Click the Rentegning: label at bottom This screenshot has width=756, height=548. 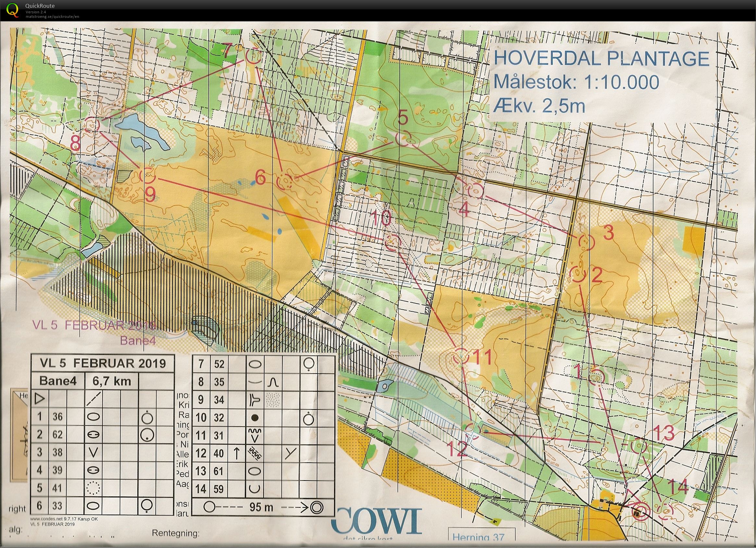tap(175, 533)
